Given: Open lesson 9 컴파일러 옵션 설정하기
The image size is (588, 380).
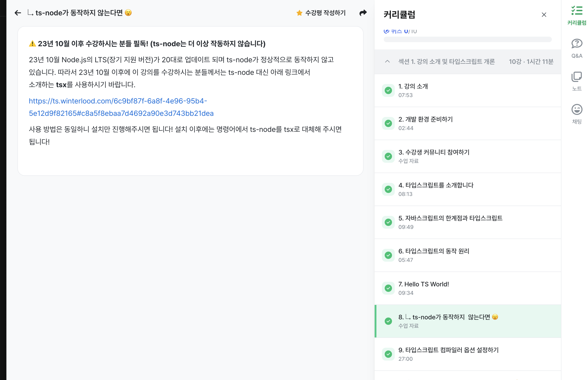Looking at the screenshot, I should click(x=448, y=350).
